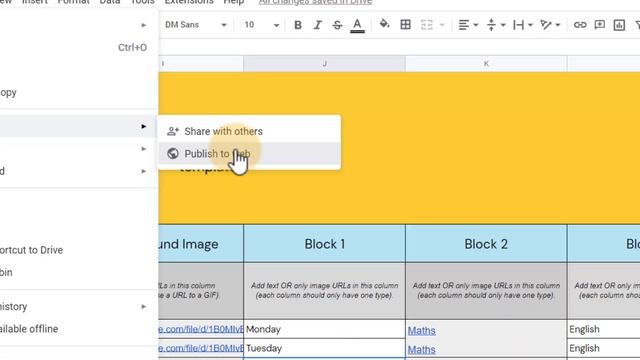This screenshot has width=640, height=360.
Task: Open text wrapping options
Action: pyautogui.click(x=523, y=25)
